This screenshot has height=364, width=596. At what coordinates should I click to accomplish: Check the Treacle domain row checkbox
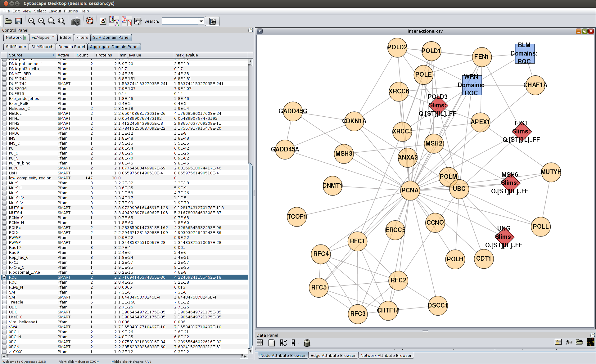click(4, 302)
